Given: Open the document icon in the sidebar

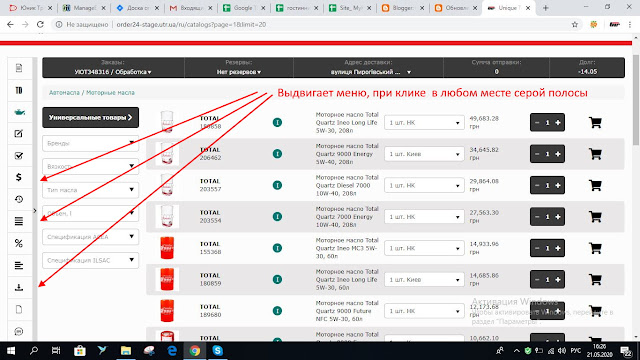Looking at the screenshot, I should [19, 68].
